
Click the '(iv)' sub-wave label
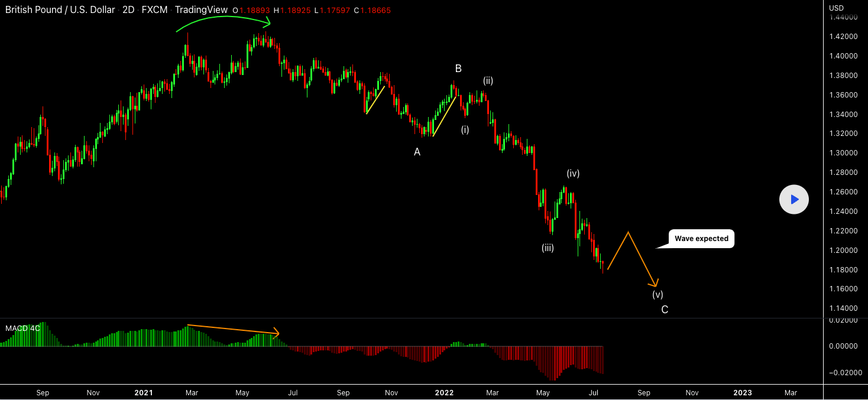(573, 174)
